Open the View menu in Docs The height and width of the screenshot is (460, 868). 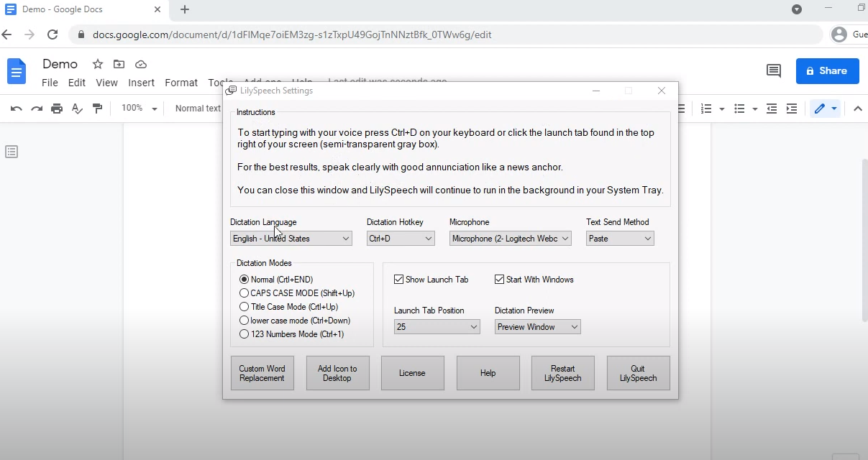106,83
